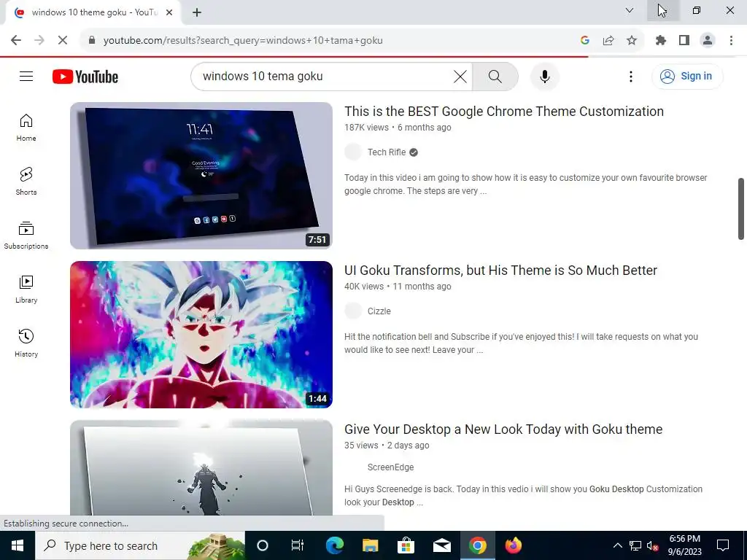The image size is (747, 560).
Task: Open Goku theme desktop video thumbnail
Action: 201,467
